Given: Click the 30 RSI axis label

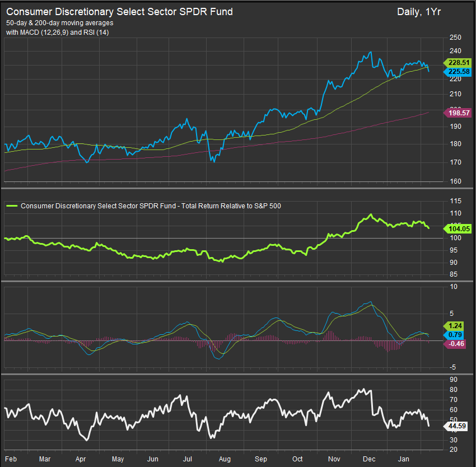Looking at the screenshot, I should pos(453,440).
